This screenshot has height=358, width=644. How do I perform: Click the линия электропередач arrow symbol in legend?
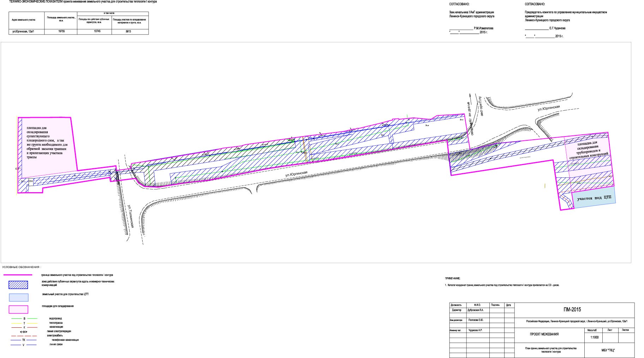click(24, 332)
